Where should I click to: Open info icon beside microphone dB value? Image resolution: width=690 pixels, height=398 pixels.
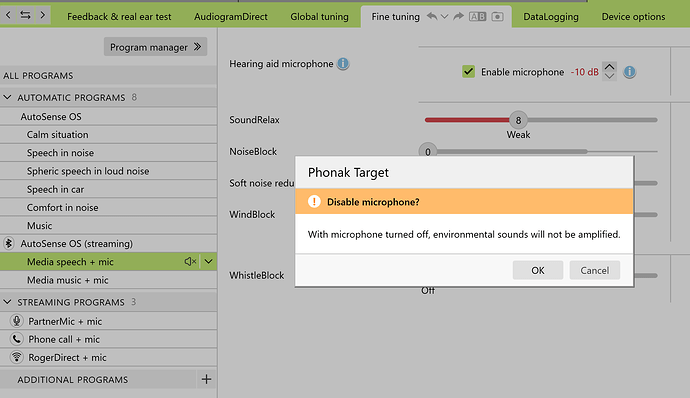(630, 72)
